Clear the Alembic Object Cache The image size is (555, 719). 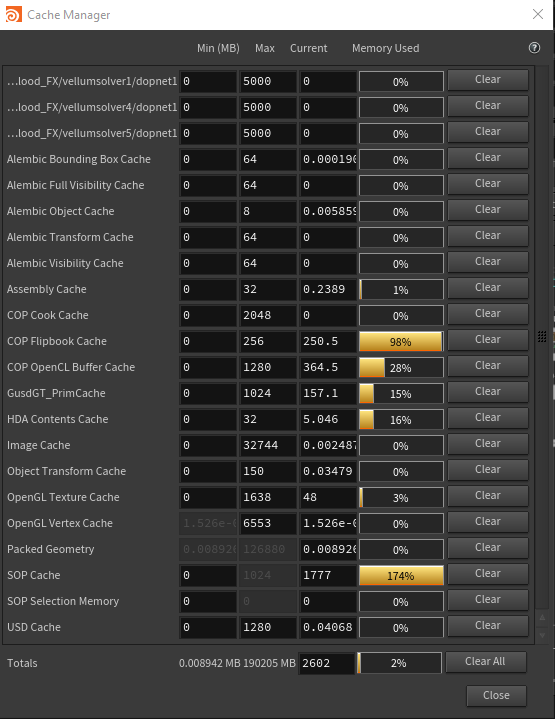[x=488, y=210]
